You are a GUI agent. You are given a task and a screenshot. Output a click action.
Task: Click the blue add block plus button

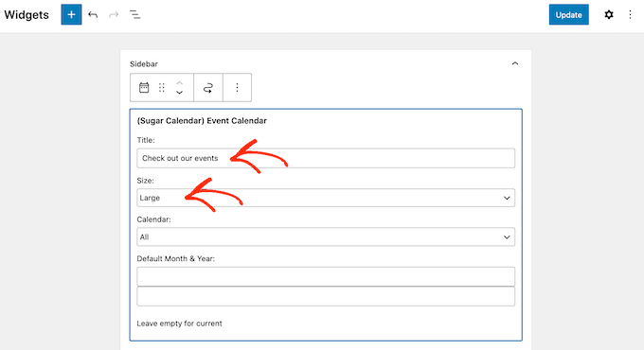pos(71,15)
